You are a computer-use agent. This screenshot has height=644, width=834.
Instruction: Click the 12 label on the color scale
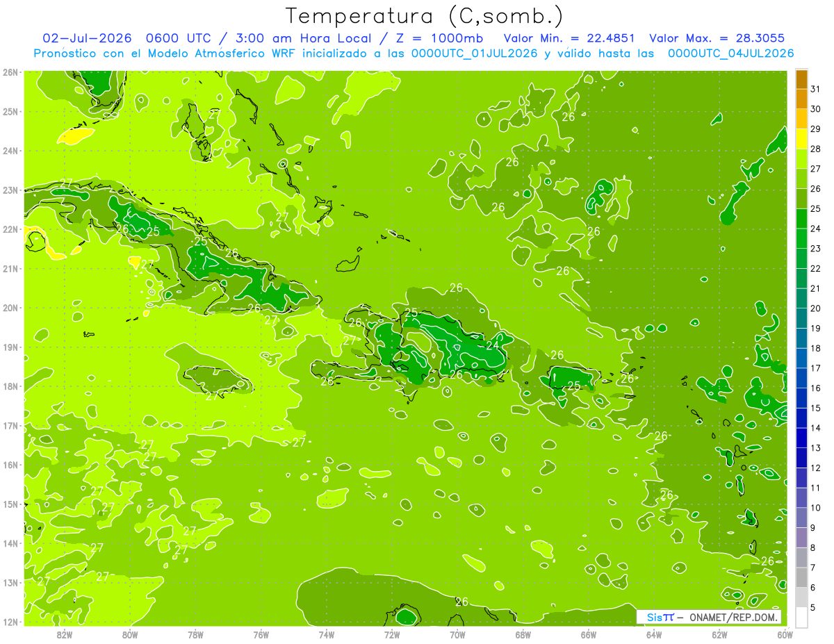[815, 468]
